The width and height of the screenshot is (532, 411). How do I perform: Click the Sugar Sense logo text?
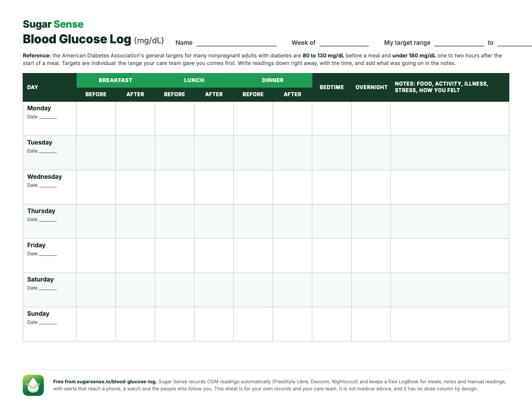tap(53, 24)
